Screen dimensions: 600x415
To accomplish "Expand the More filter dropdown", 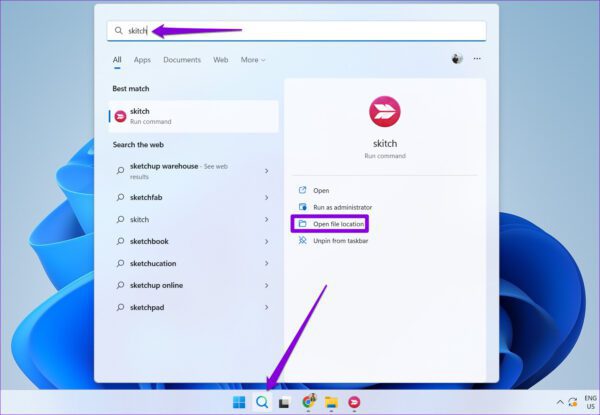I will [x=253, y=60].
